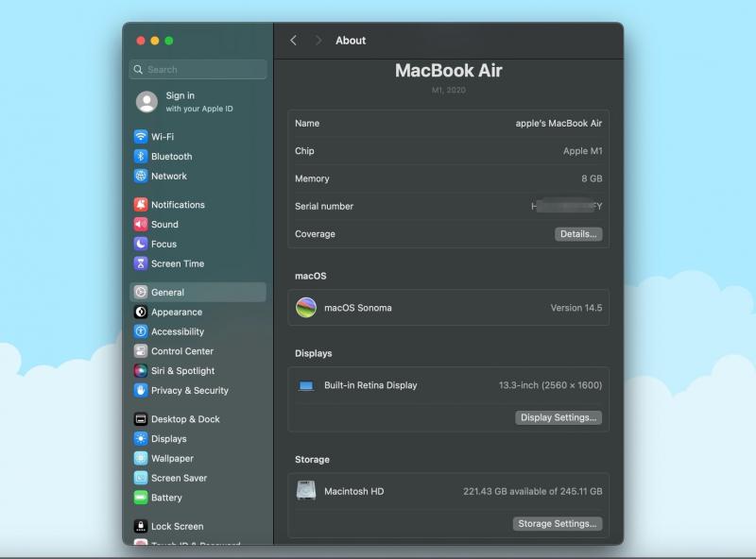The image size is (756, 559).
Task: Select the General label in sidebar
Action: point(167,293)
